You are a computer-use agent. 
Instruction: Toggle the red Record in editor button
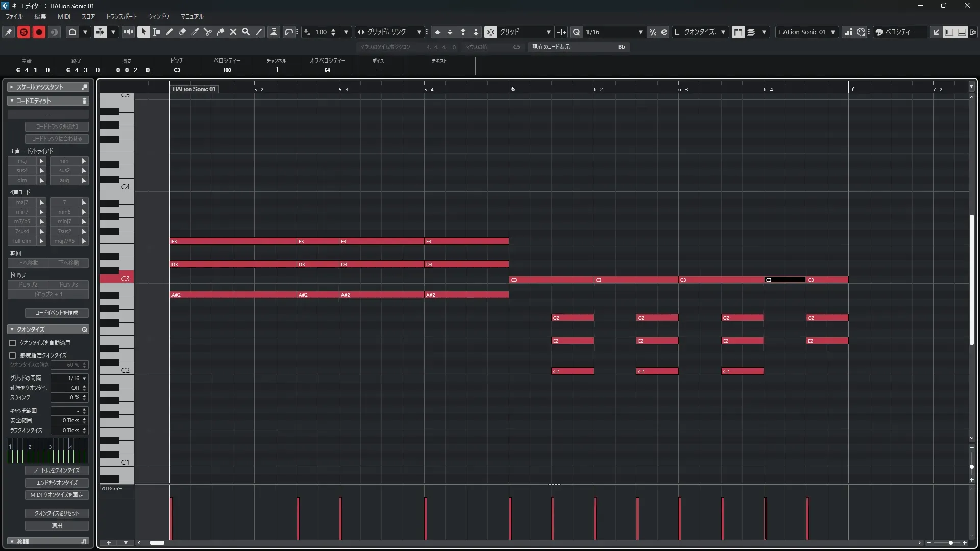[39, 32]
